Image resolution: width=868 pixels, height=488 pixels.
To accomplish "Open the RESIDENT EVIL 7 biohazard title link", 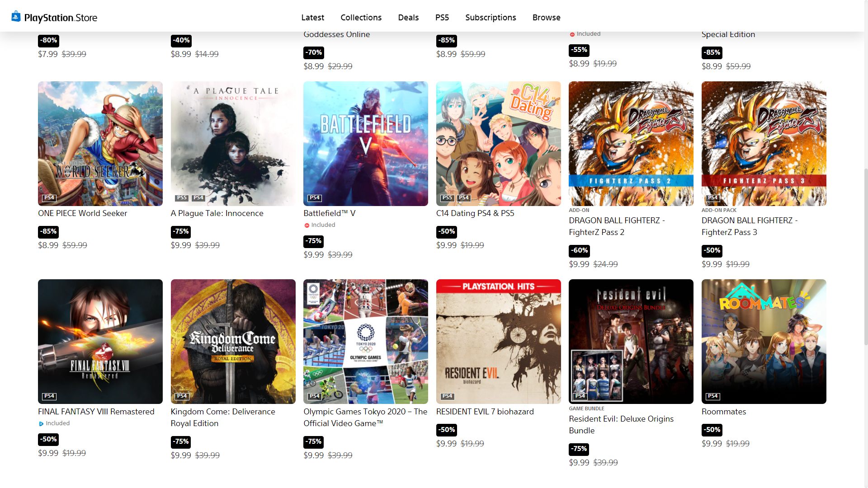I will [485, 412].
